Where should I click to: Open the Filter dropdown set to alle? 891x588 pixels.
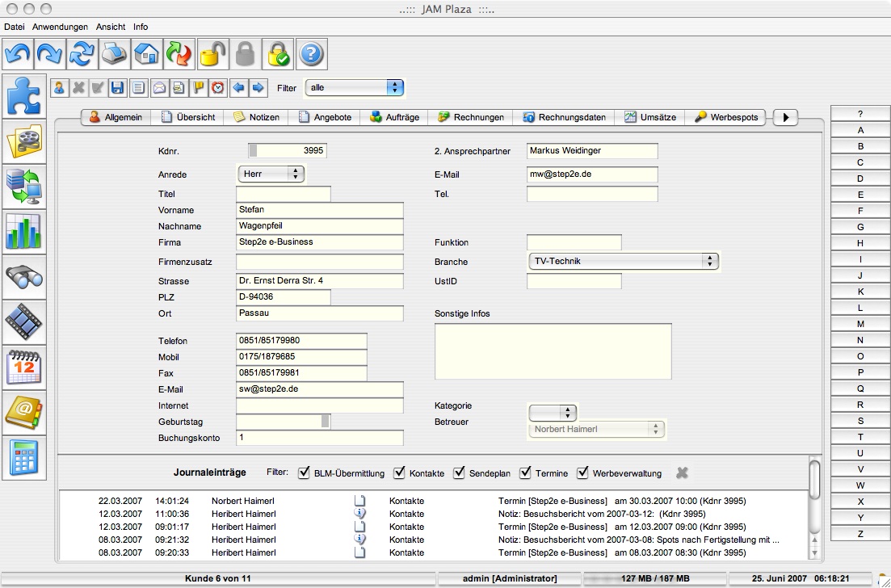coord(354,87)
